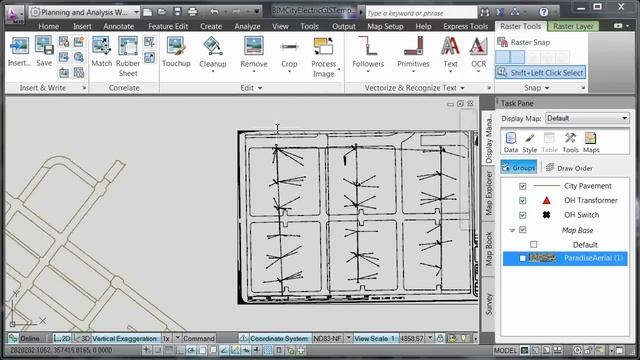Click the MODEL button in status bar
This screenshot has height=360, width=640.
click(505, 350)
